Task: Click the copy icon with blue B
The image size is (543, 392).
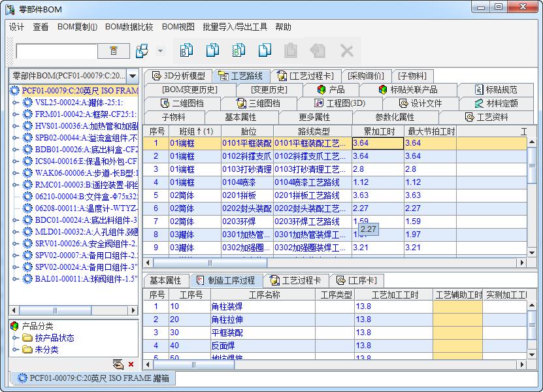Action: pos(187,50)
